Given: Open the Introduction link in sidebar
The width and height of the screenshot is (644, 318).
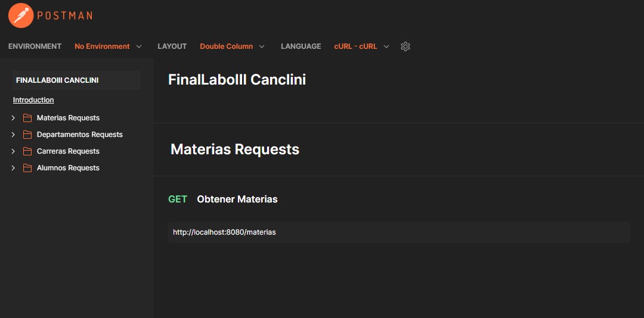Looking at the screenshot, I should [33, 100].
